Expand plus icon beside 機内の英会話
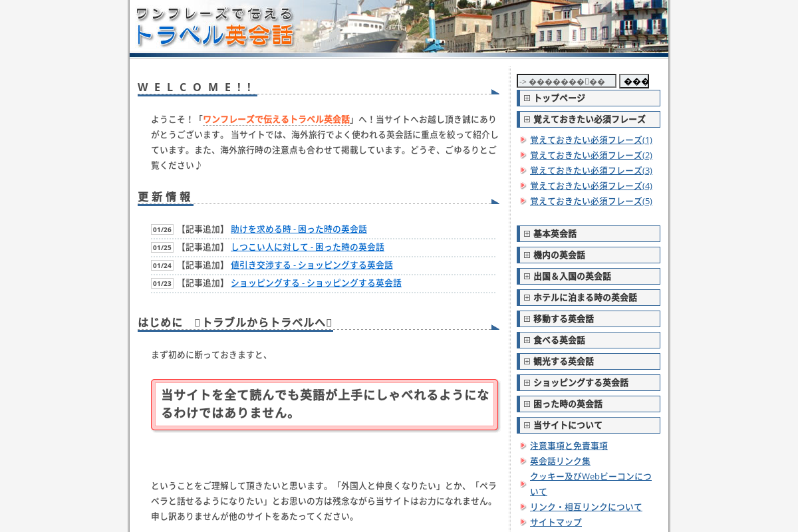 527,255
